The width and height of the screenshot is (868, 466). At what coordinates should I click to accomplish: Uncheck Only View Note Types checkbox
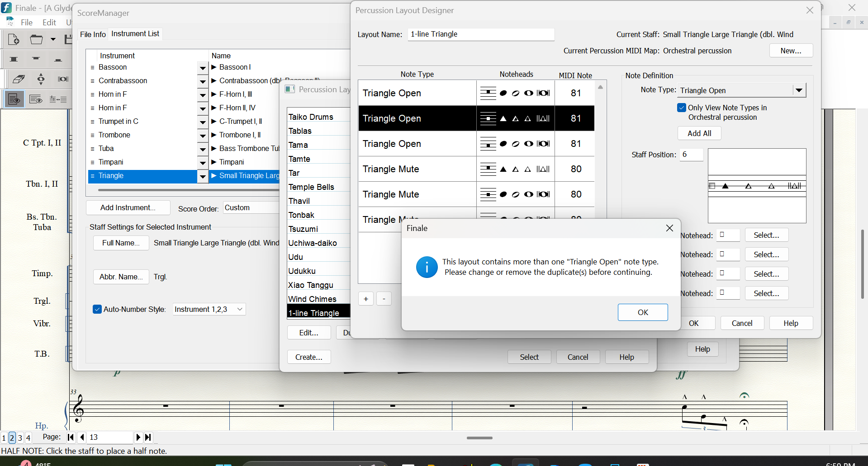click(682, 108)
